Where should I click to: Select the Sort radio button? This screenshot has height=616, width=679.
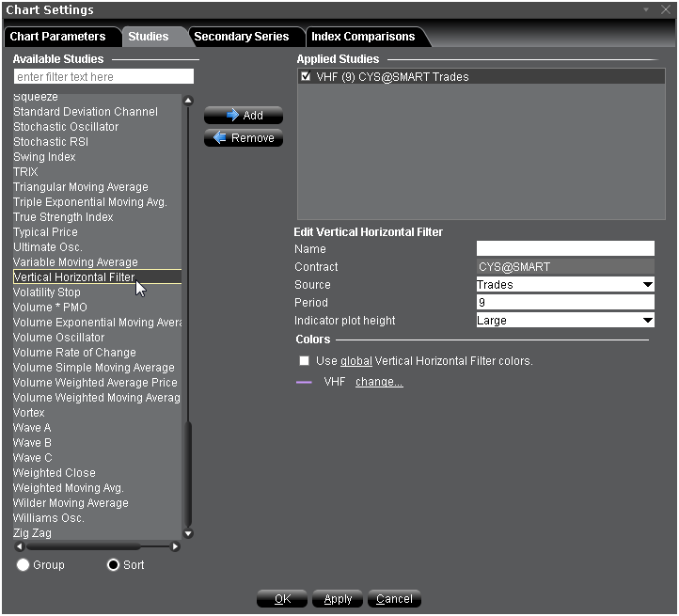[114, 564]
